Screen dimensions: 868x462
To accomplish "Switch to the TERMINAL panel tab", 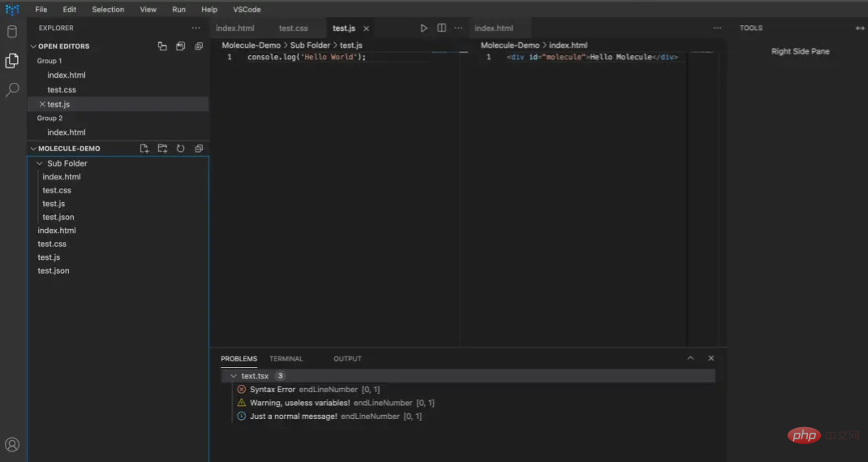I will tap(286, 359).
